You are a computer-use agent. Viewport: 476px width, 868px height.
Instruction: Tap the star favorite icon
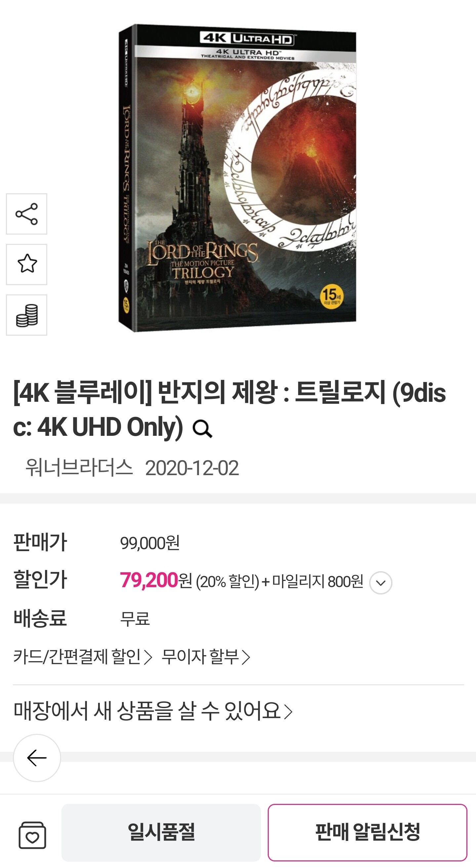click(x=27, y=265)
